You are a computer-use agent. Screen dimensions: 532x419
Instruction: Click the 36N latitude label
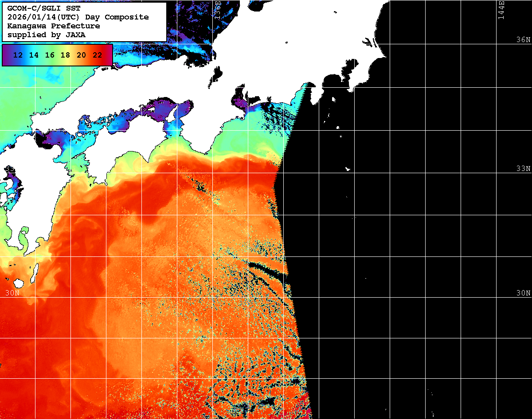click(523, 39)
